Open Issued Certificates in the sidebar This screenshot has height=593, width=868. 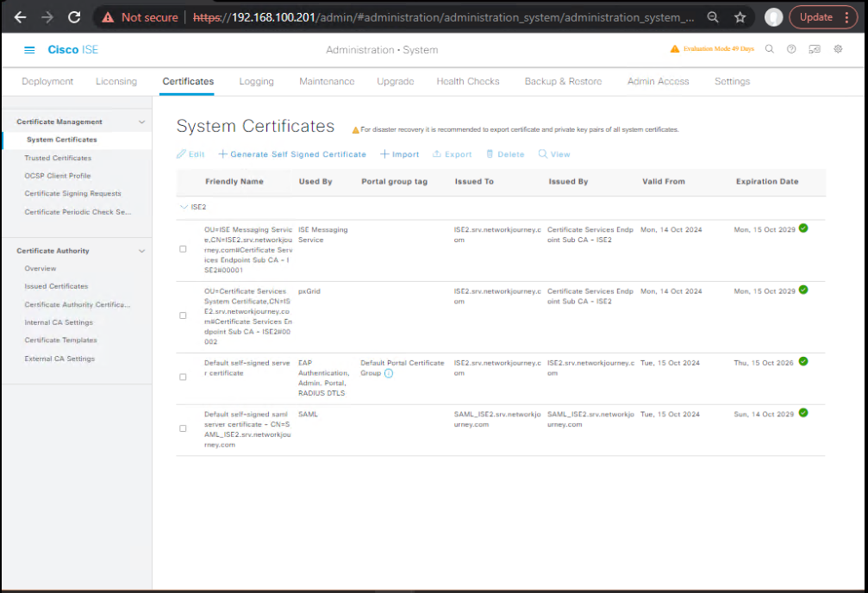coord(57,286)
